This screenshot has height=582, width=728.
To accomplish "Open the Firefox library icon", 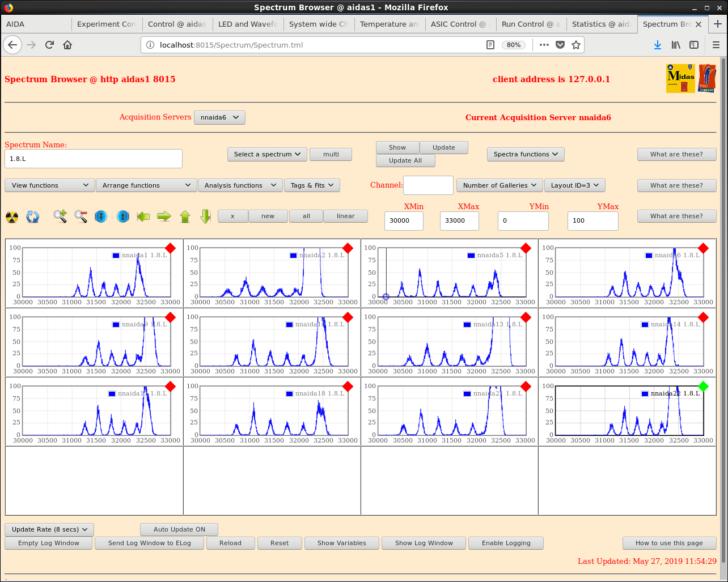I will (x=676, y=45).
